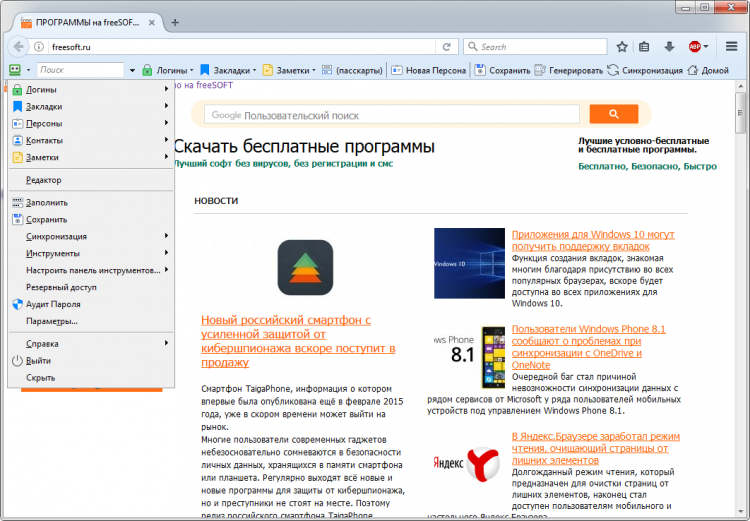Open Закладки toolbar dropdown

[x=228, y=70]
